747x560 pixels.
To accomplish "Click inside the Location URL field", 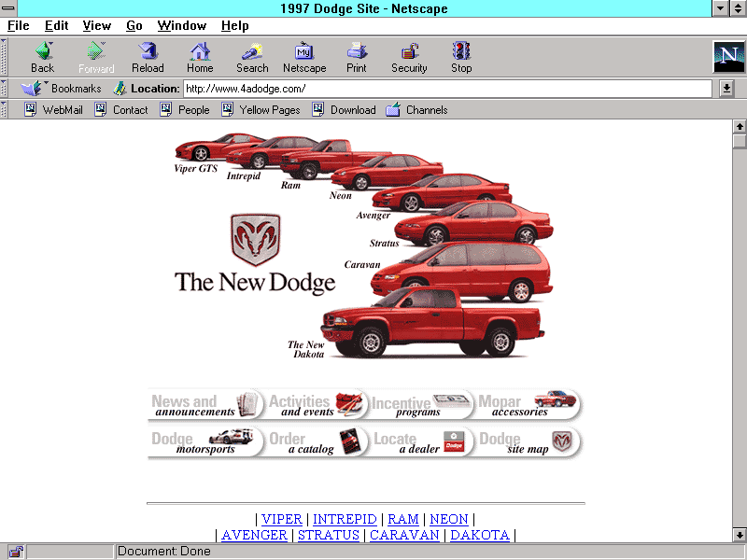I will (x=448, y=89).
